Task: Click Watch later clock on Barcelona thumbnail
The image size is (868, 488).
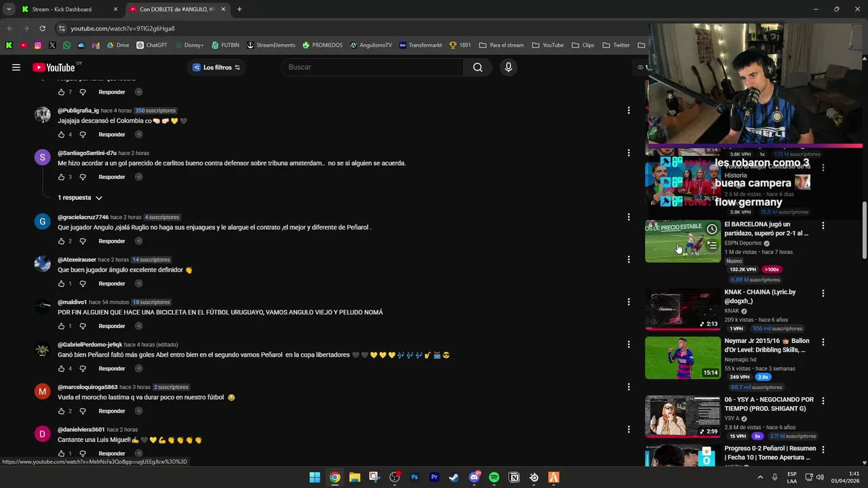Action: tap(711, 229)
